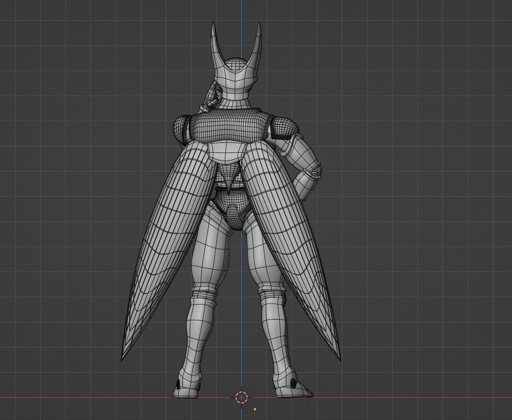Click the rounded head dome between the horns
This screenshot has width=512, height=420.
point(236,63)
